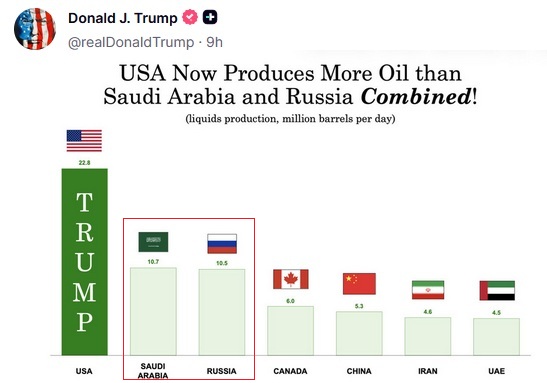Viewport: 547px width, 383px height.
Task: Click the dark green TRUMP bar
Action: [85, 262]
